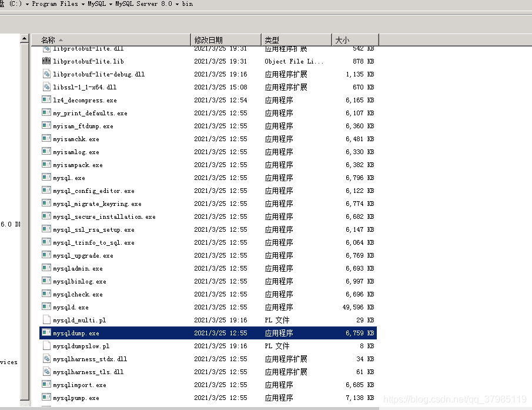532x410 pixels.
Task: Select the myisamlog.exe icon
Action: [x=46, y=151]
